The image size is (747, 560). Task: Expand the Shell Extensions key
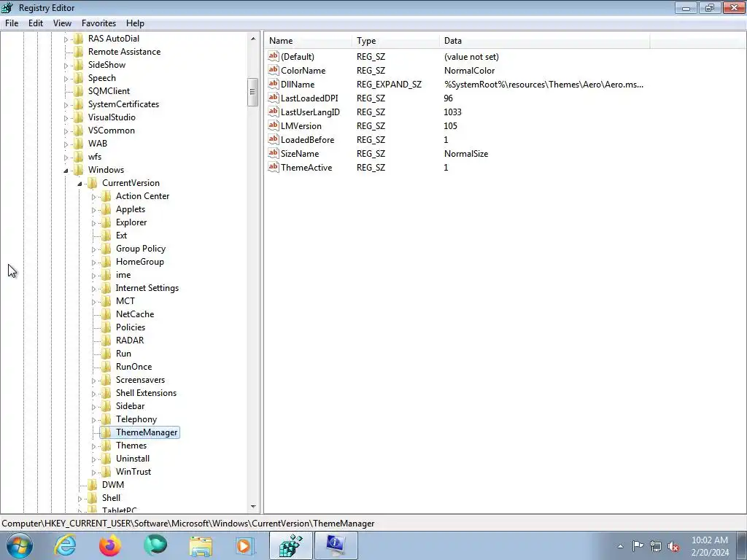pos(93,393)
